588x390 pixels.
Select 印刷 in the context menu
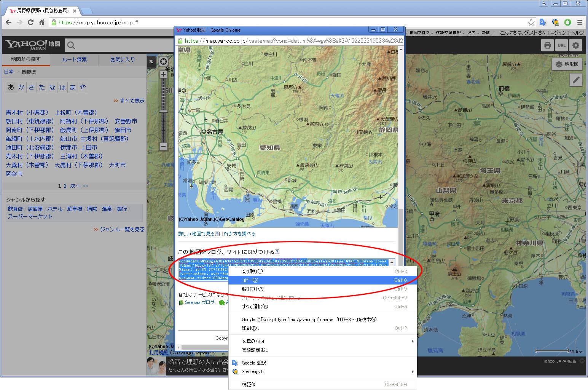(x=323, y=328)
